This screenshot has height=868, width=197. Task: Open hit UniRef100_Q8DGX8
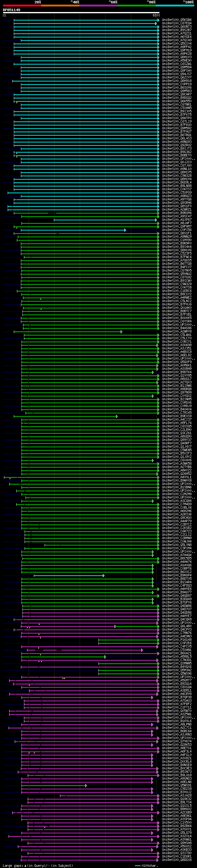click(177, 860)
